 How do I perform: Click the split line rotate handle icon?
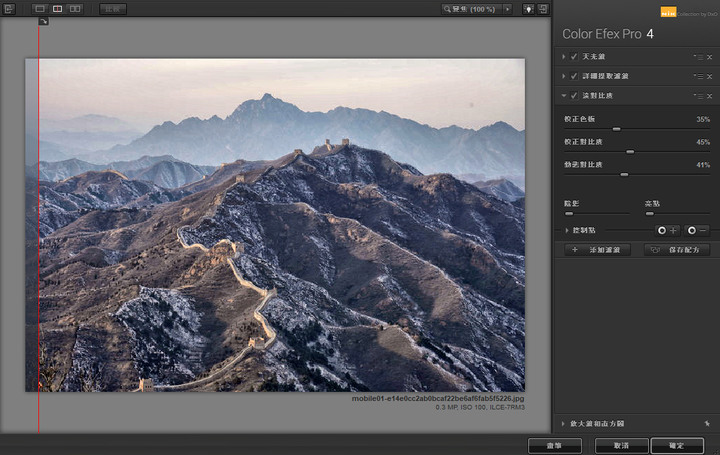43,22
